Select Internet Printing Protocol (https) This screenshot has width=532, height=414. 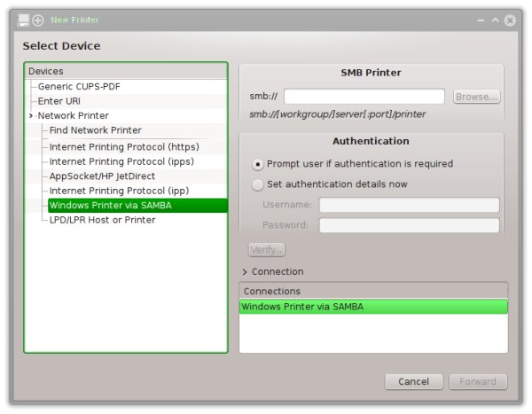pos(124,147)
